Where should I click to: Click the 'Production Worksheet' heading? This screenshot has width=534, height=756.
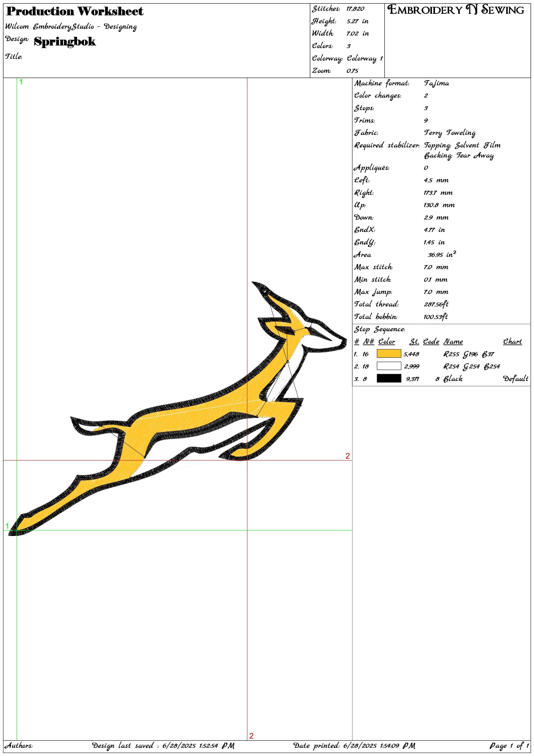[x=75, y=12]
